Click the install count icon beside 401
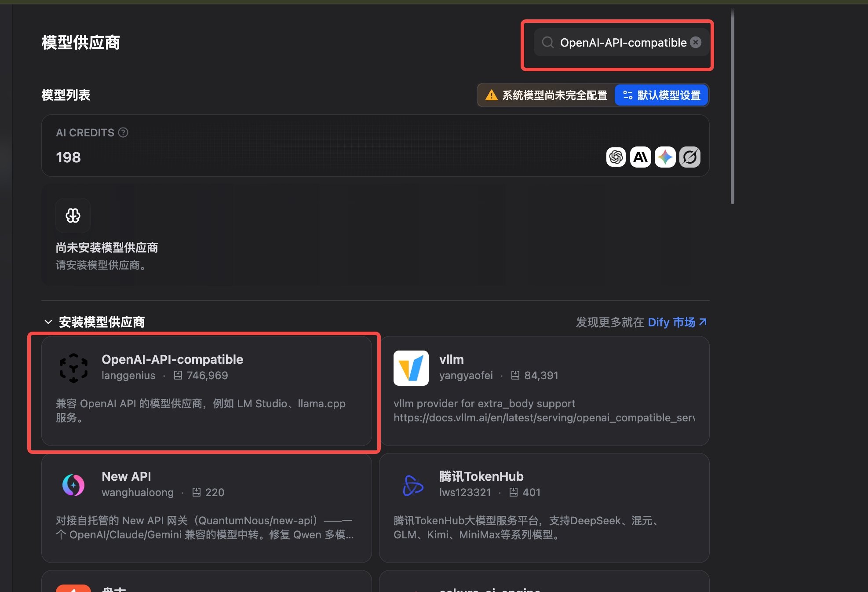This screenshot has height=592, width=868. (513, 492)
